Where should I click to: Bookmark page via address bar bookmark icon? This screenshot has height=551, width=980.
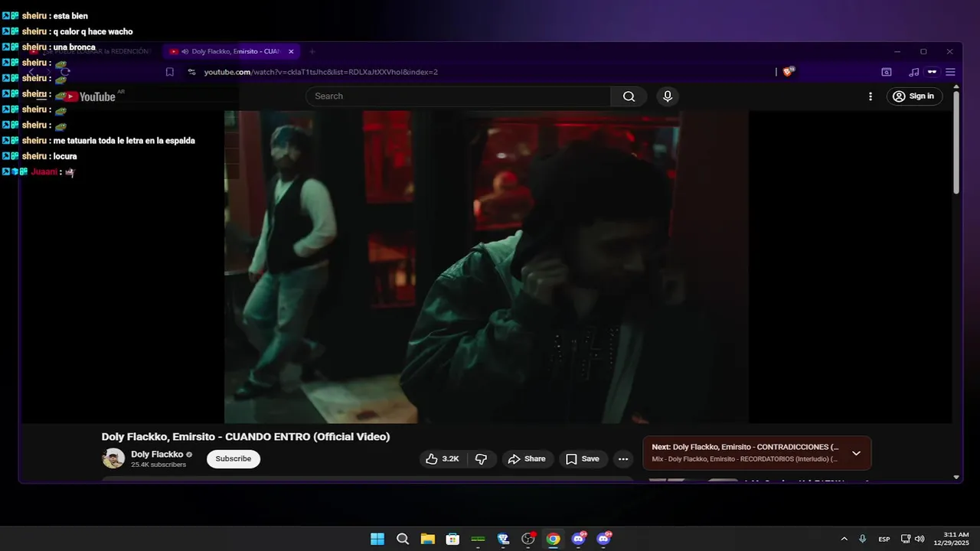170,72
